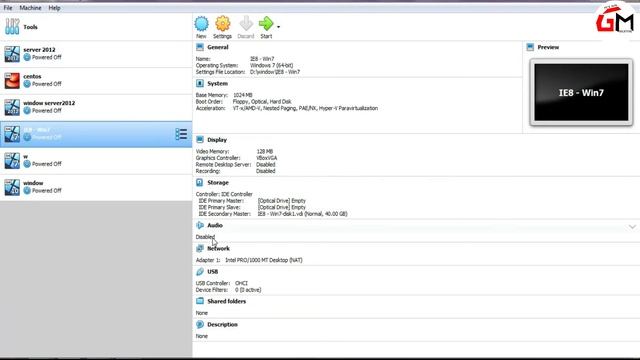Click the centos VM name

coord(32,76)
